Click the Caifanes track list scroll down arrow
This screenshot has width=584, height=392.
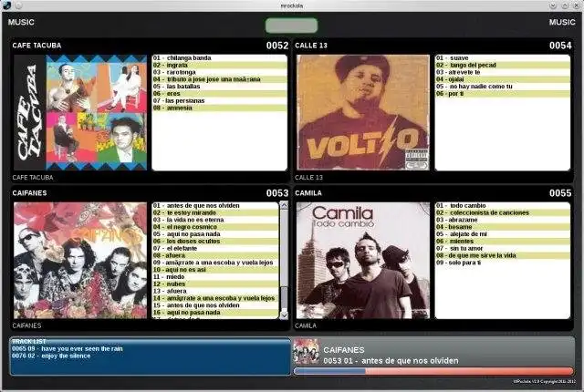click(284, 315)
